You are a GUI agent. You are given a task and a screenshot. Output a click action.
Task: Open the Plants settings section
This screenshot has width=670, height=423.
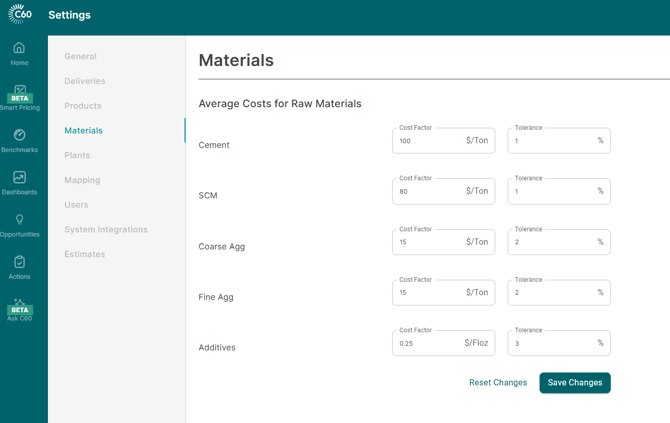pos(77,155)
